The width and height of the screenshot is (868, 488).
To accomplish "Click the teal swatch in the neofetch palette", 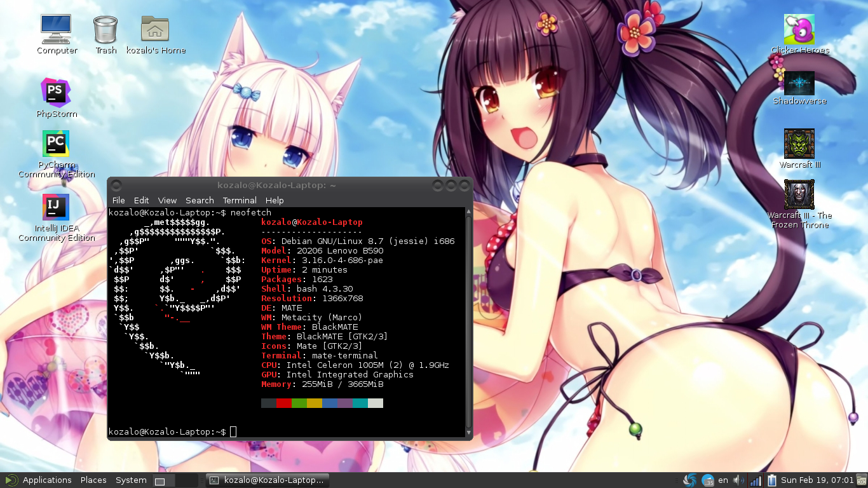I will point(360,403).
